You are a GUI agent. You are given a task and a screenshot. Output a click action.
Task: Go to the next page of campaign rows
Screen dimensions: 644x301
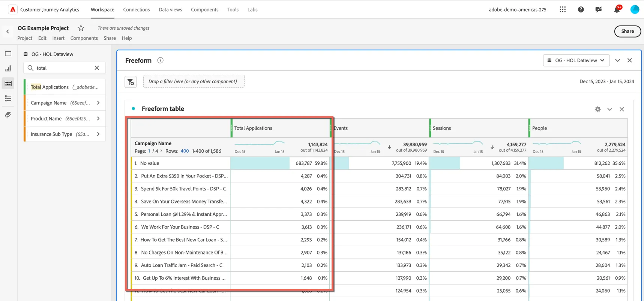pos(161,151)
